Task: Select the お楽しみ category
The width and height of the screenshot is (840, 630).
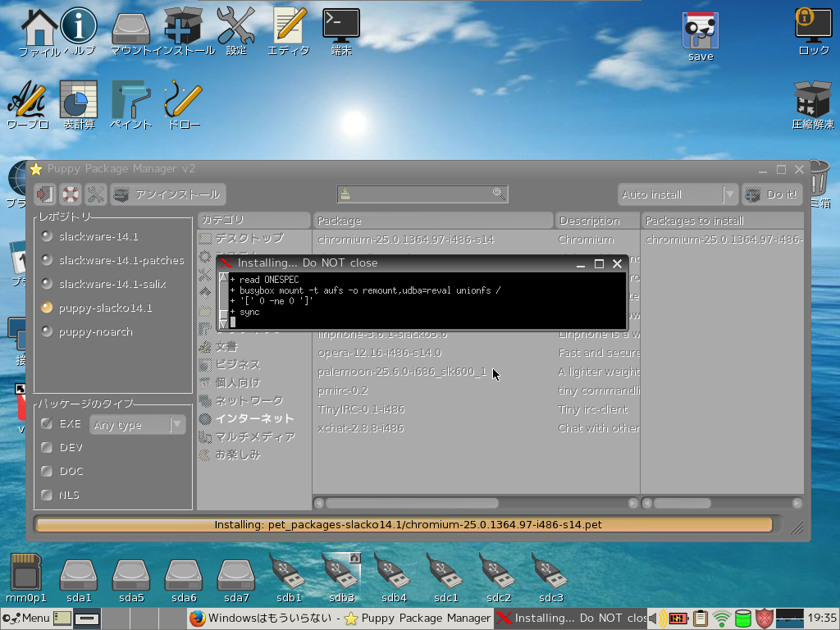Action: tap(254, 454)
